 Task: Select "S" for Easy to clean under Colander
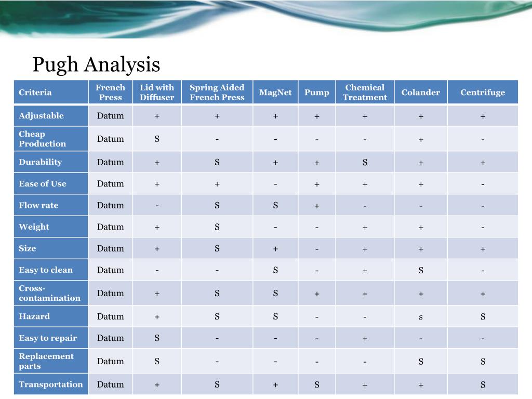pyautogui.click(x=421, y=270)
